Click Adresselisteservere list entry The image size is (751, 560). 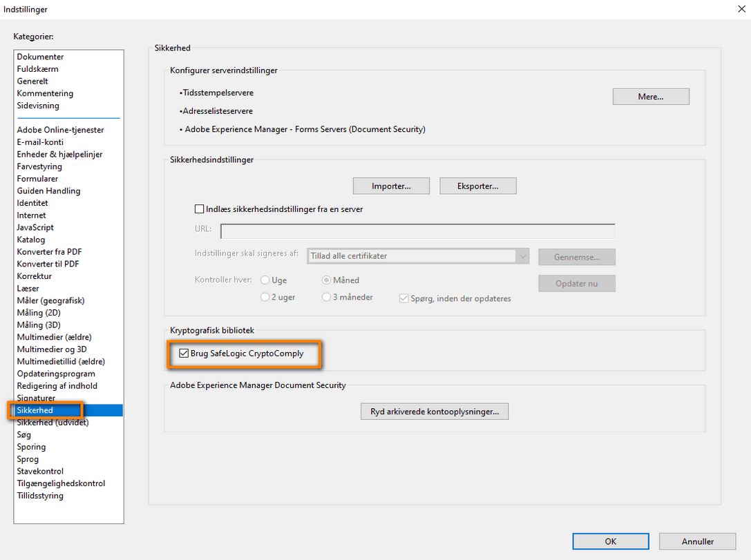[x=216, y=111]
